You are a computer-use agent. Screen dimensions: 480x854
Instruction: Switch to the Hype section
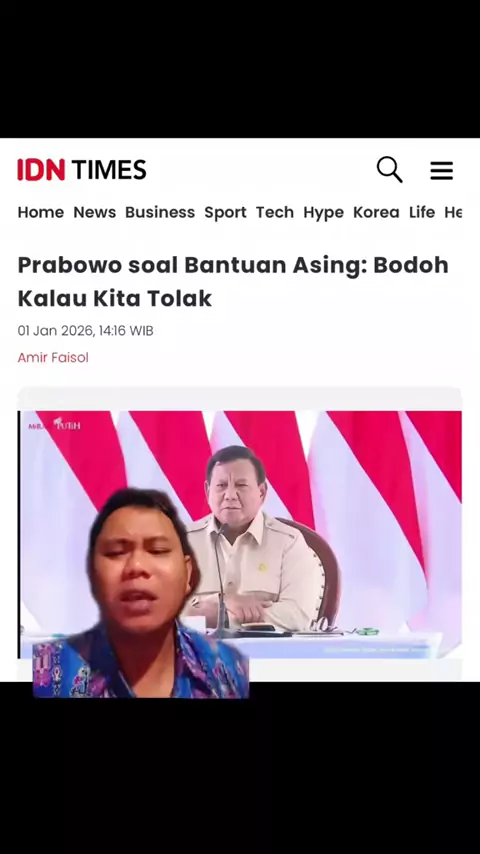324,212
